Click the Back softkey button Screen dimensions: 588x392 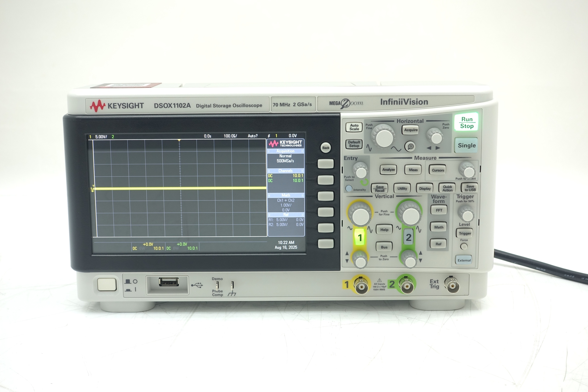(x=326, y=148)
